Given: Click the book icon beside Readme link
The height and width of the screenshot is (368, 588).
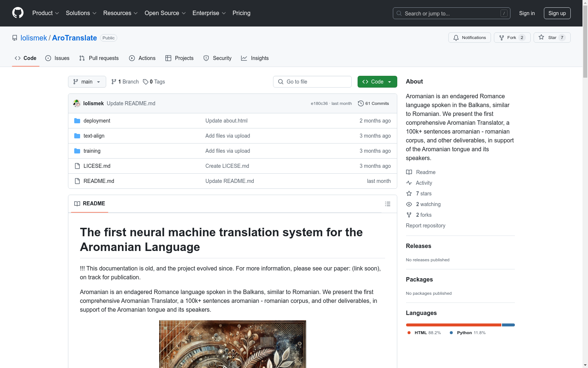Looking at the screenshot, I should pos(409,172).
